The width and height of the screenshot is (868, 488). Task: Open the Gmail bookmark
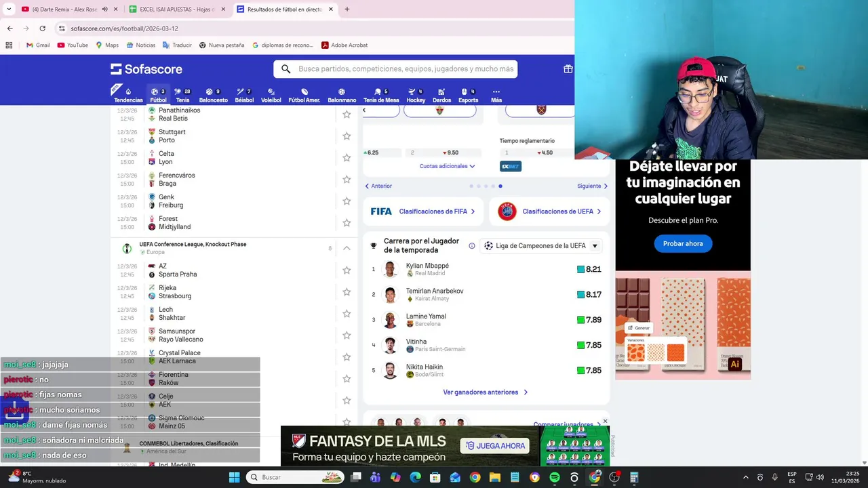[38, 45]
